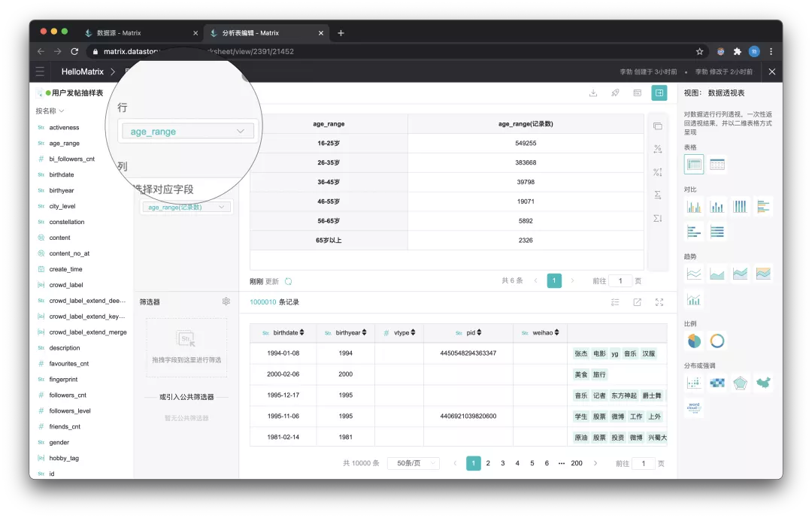Pick the heatmap chart icon
This screenshot has height=518, width=812.
click(717, 383)
